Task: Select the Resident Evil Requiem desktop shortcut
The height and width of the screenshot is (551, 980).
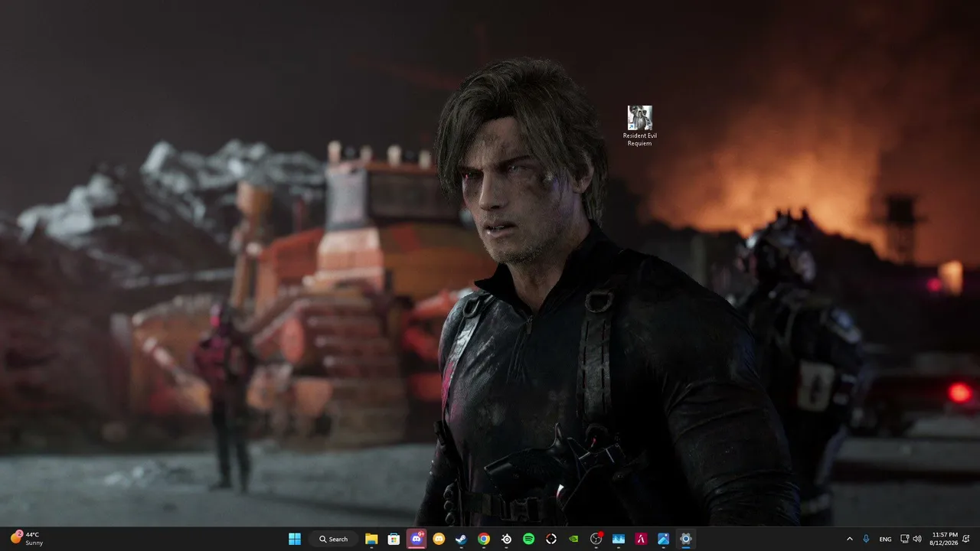Action: [x=639, y=126]
